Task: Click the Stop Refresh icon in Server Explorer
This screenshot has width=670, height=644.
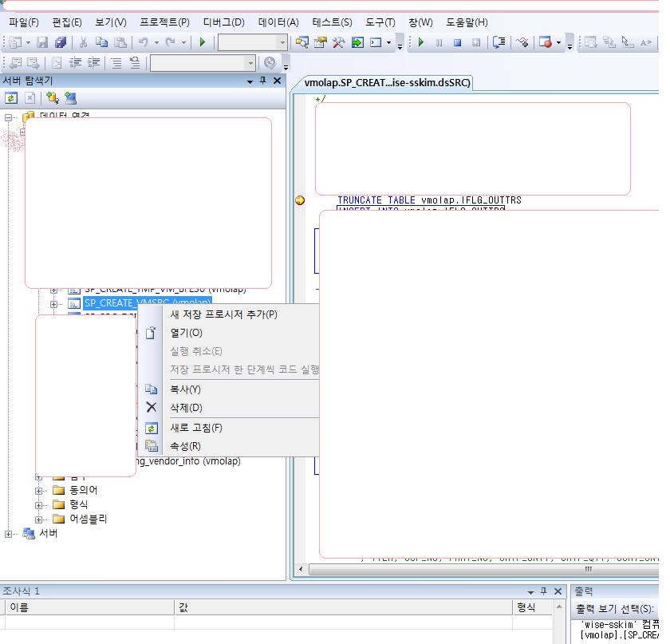Action: click(x=30, y=98)
